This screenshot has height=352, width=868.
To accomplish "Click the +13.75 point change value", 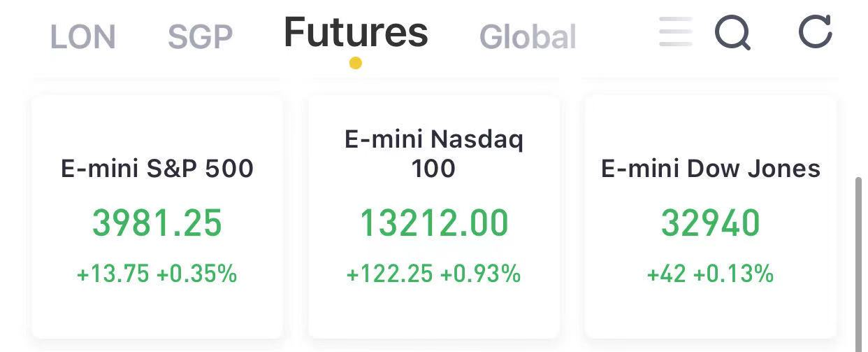I will coord(113,274).
